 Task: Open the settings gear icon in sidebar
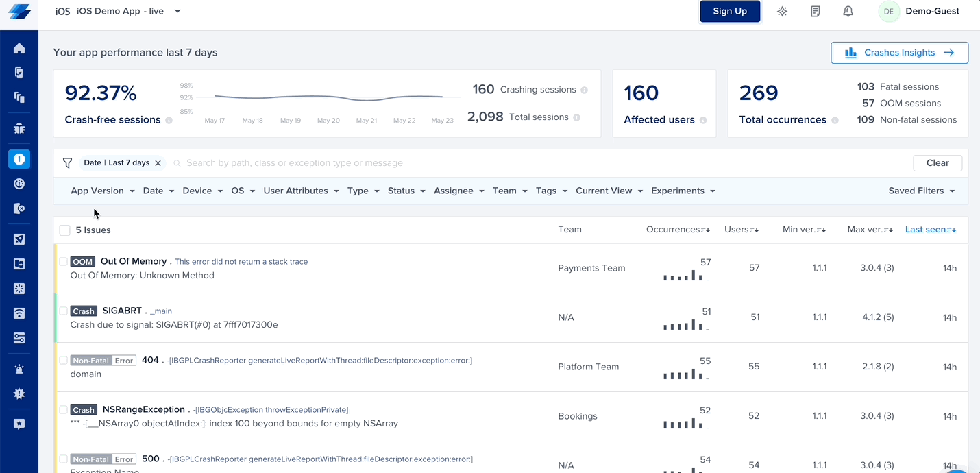pos(19,393)
